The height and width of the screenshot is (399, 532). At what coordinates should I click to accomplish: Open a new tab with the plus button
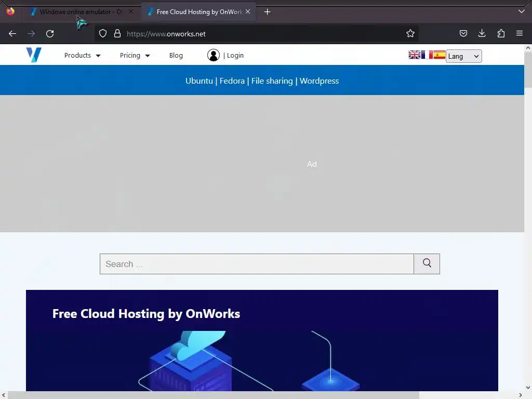pos(268,12)
